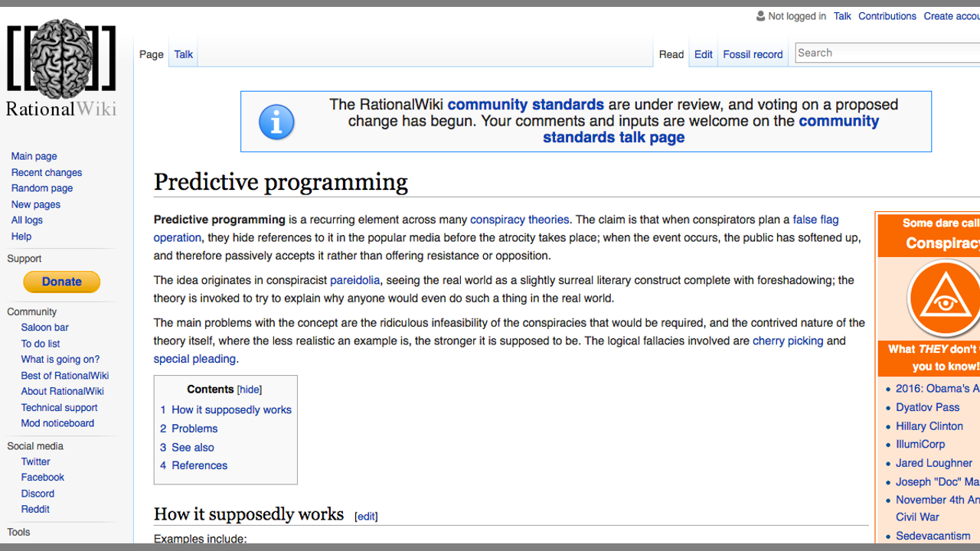Open the Saloon bar community link
This screenshot has width=980, height=551.
coord(44,328)
